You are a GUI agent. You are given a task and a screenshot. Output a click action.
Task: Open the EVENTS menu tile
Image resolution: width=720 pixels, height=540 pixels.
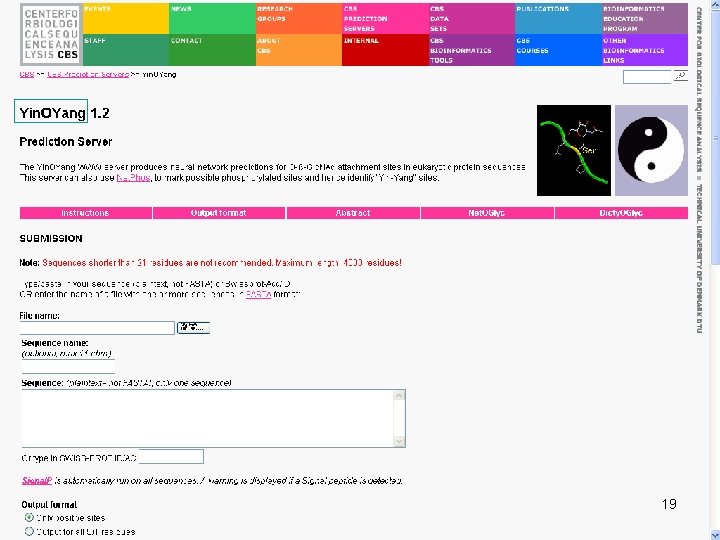point(126,18)
